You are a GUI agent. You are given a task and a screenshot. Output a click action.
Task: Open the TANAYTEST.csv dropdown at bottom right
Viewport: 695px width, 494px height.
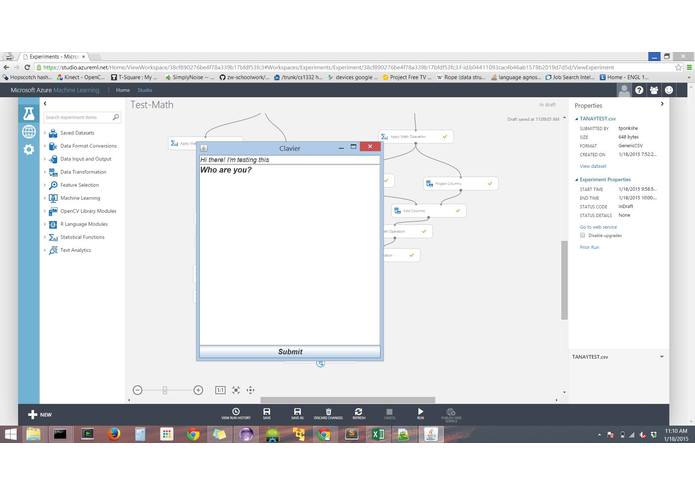pos(662,357)
